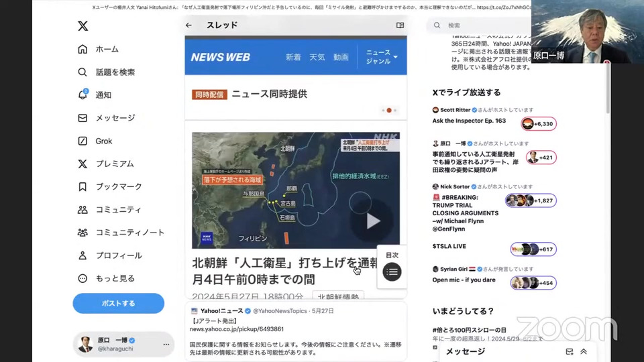
Task: Click +617 listeners badge
Action: click(x=533, y=249)
